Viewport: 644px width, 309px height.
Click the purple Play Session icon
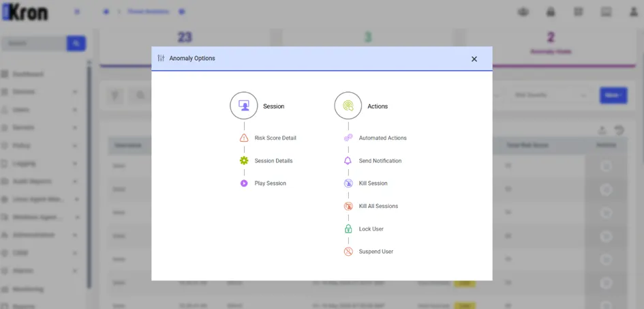click(244, 183)
